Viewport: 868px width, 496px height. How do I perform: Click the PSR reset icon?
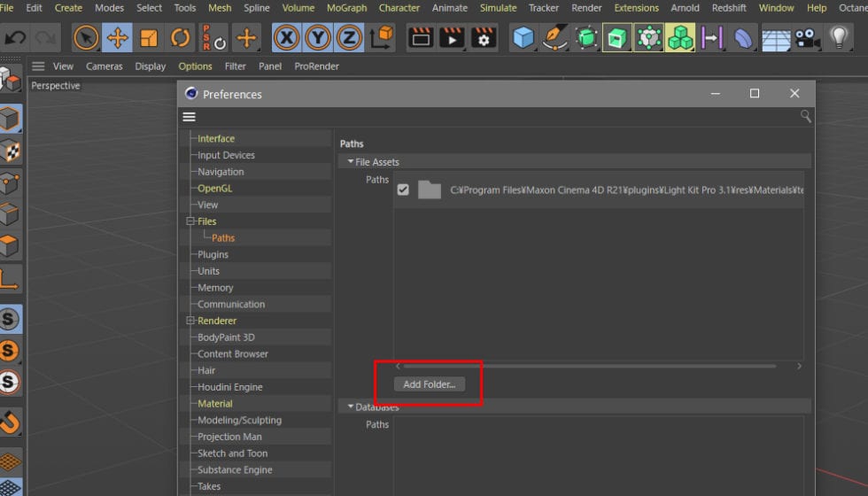pyautogui.click(x=213, y=38)
